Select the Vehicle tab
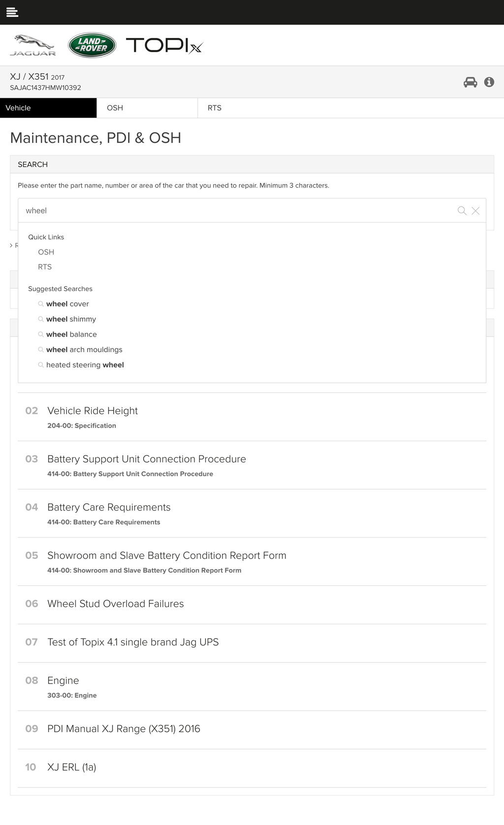 tap(48, 108)
